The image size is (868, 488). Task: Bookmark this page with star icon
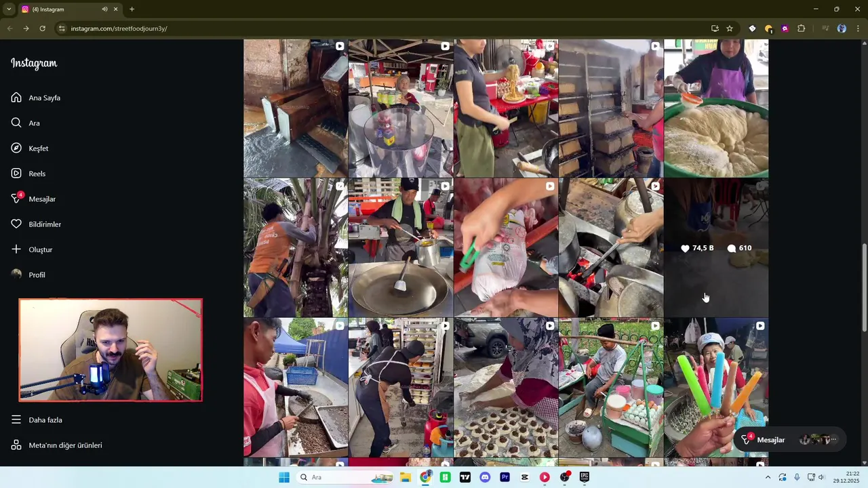point(730,28)
